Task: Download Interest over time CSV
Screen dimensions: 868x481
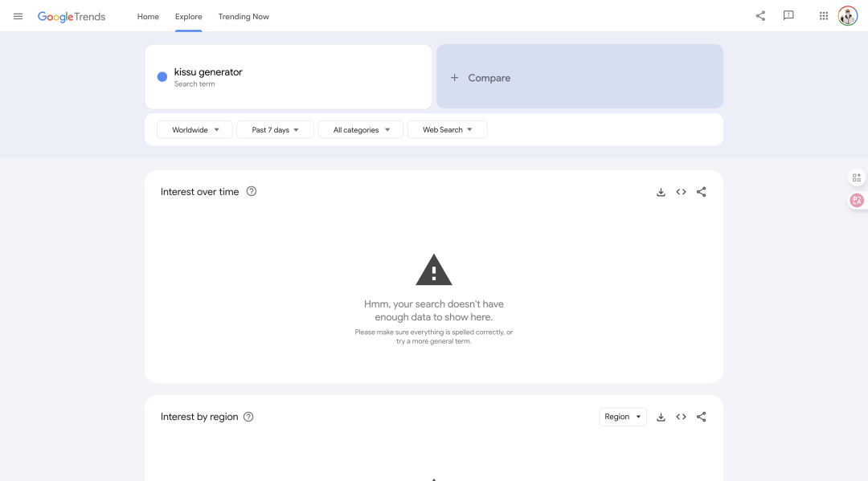Action: pyautogui.click(x=661, y=192)
